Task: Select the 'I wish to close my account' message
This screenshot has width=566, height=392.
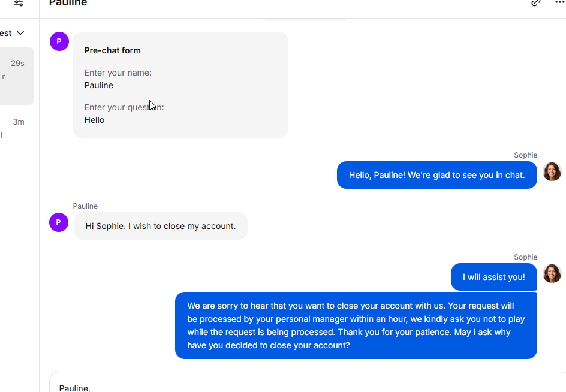Action: 160,226
